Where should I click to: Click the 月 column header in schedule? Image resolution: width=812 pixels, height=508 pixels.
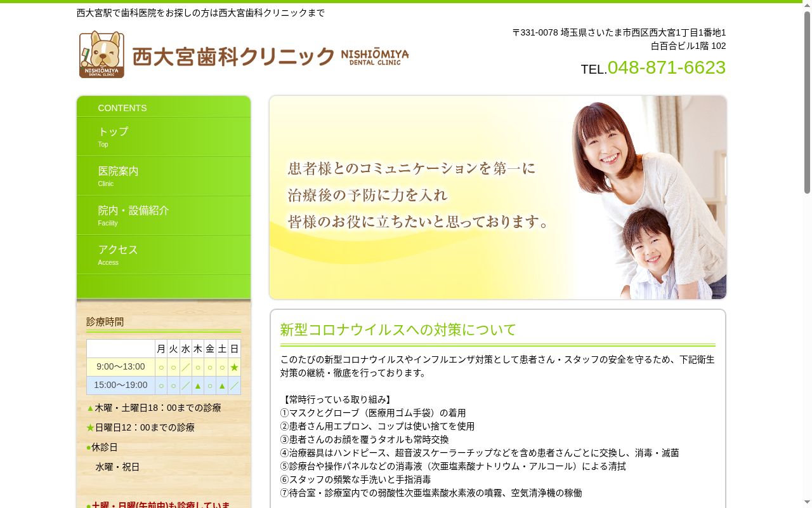click(161, 349)
